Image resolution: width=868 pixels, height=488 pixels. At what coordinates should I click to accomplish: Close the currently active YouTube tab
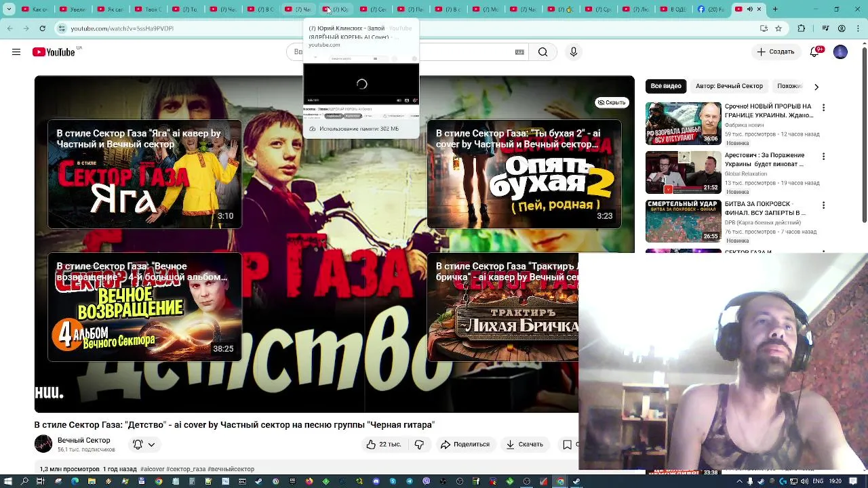coord(759,9)
